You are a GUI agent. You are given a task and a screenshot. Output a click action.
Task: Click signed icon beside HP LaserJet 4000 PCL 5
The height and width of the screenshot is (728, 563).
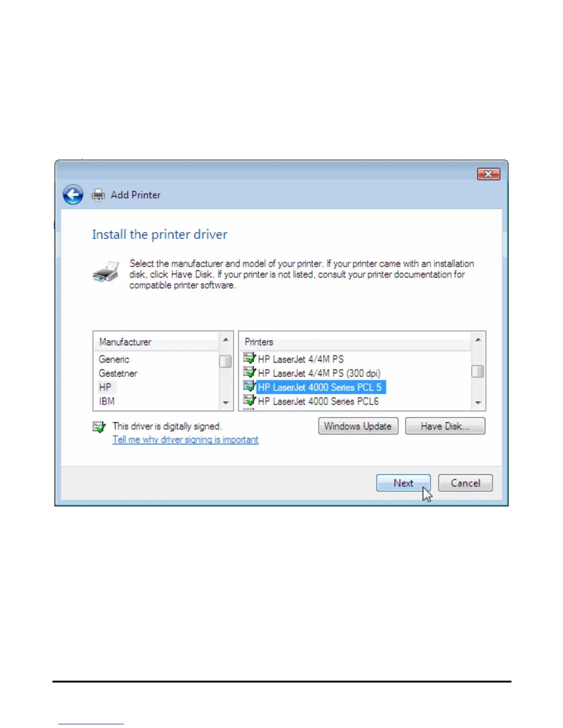pyautogui.click(x=249, y=387)
